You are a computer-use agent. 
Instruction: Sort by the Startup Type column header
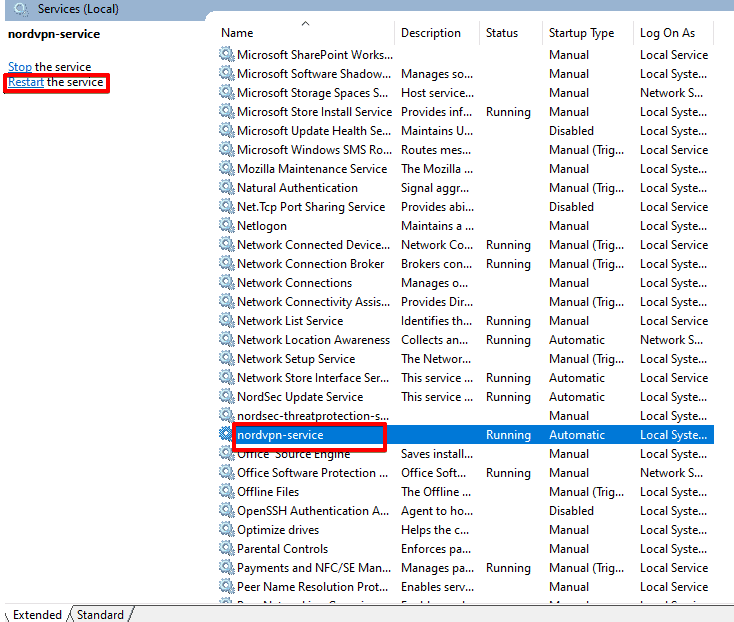581,33
